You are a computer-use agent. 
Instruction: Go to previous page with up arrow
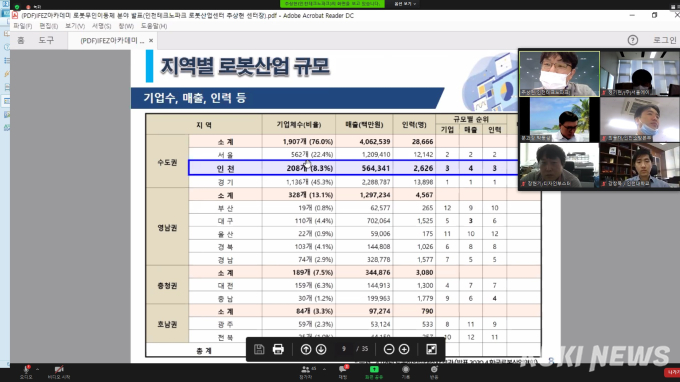point(306,349)
